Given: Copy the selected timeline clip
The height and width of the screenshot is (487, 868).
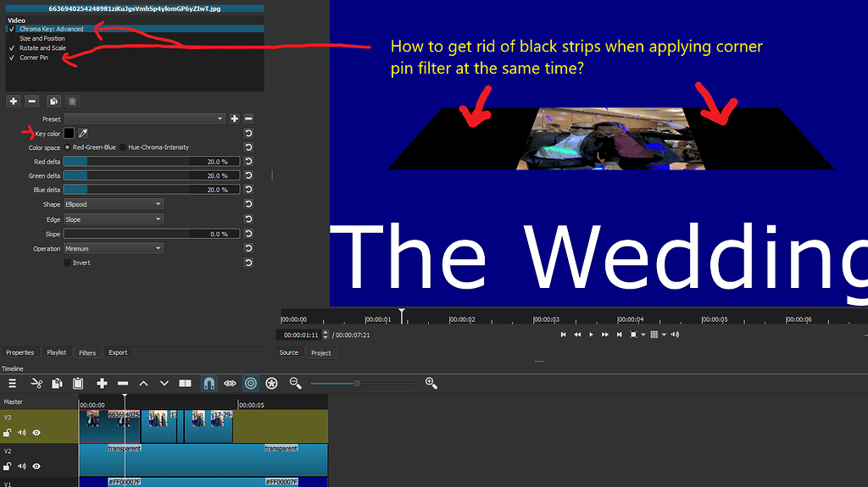Looking at the screenshot, I should 57,383.
